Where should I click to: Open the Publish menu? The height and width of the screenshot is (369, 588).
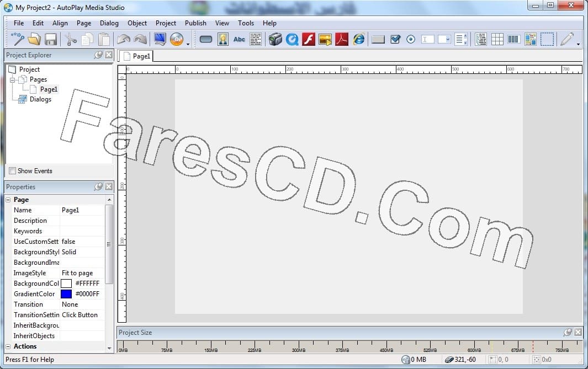tap(195, 23)
